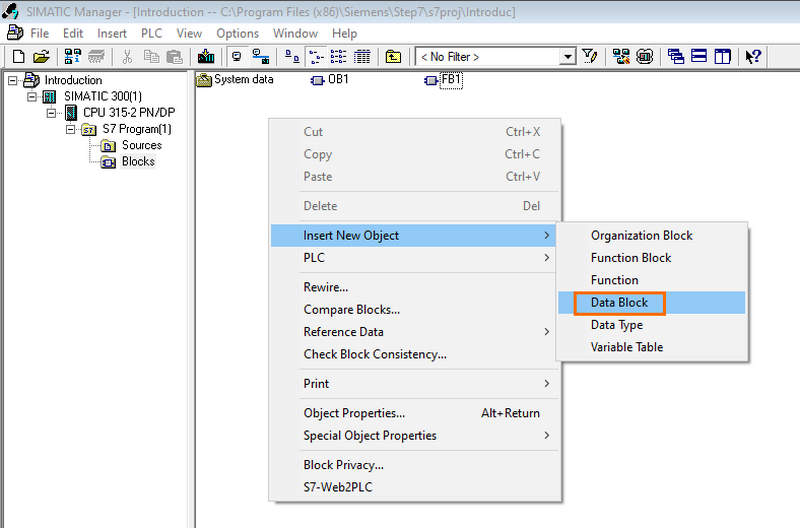Click the Edit Filter funnel icon
The height and width of the screenshot is (528, 800).
click(x=590, y=56)
